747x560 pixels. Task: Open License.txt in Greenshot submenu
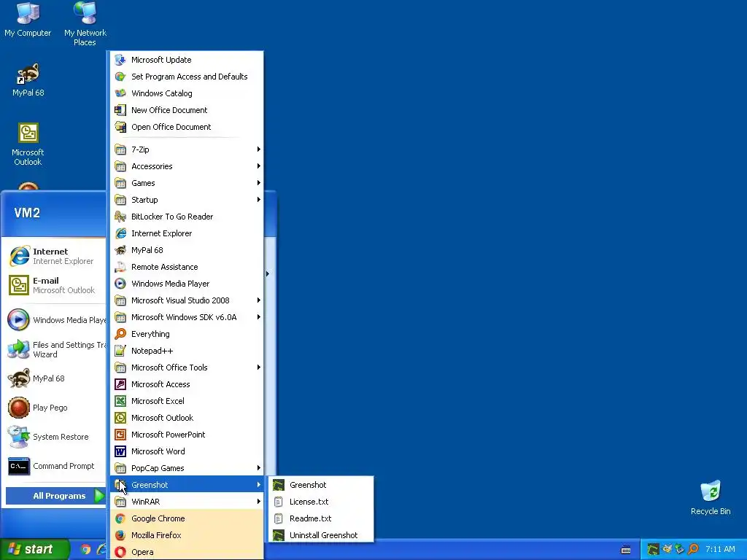click(321, 502)
